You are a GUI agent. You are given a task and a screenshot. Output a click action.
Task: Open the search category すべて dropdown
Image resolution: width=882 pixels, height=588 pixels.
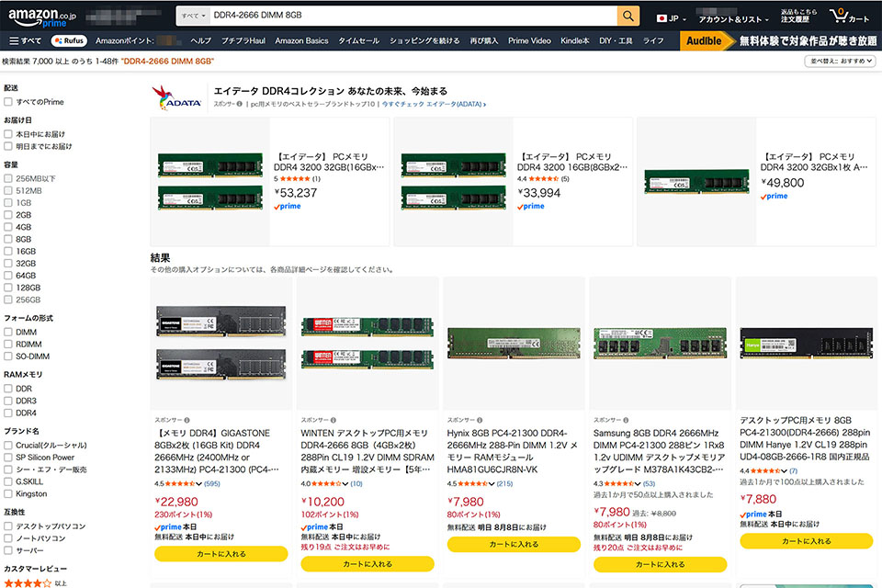click(193, 16)
